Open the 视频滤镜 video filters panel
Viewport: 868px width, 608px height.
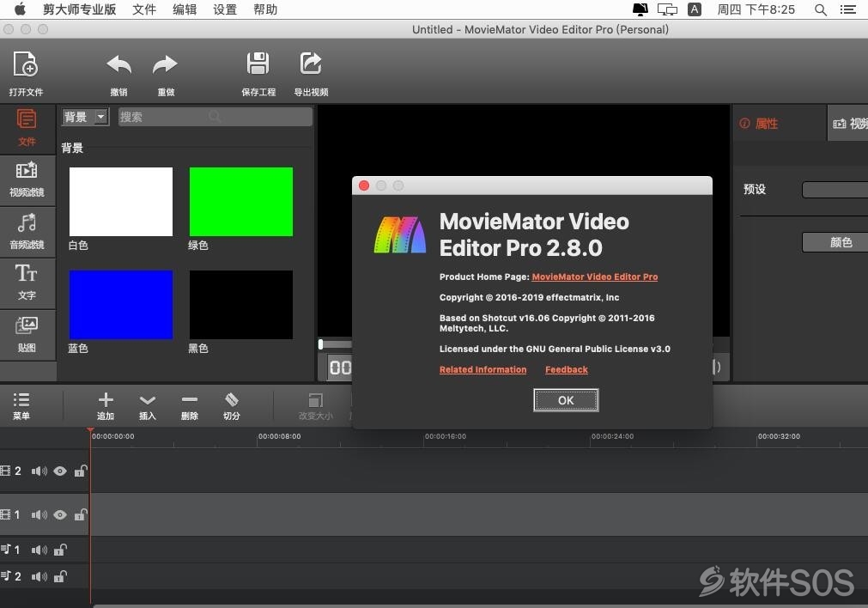[27, 180]
